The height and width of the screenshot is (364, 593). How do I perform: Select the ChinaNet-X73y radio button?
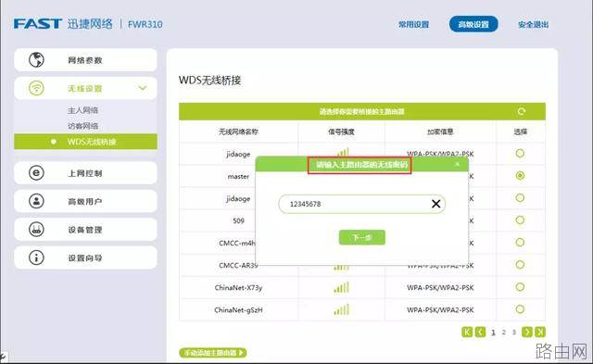(520, 287)
